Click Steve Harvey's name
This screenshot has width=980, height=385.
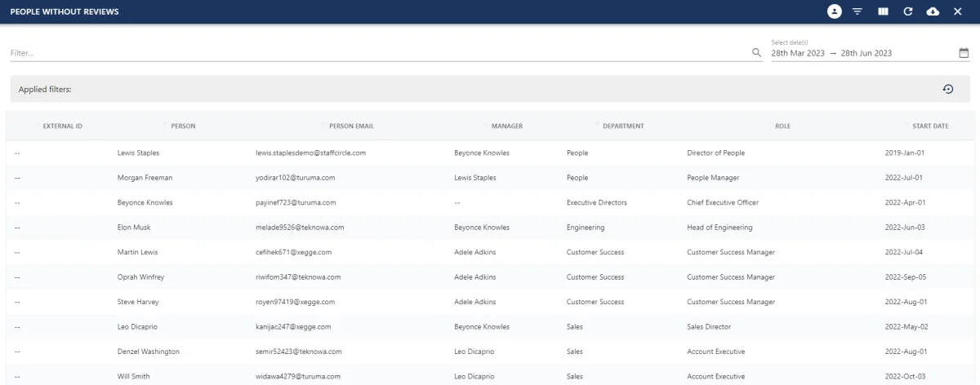(x=138, y=302)
